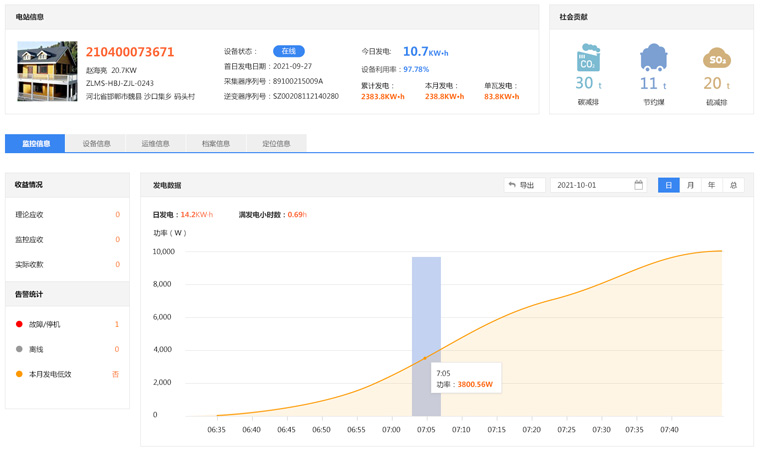Viewport: 760px width, 457px height.
Task: Click the CO2 carbon reduction icon
Action: pyautogui.click(x=588, y=57)
